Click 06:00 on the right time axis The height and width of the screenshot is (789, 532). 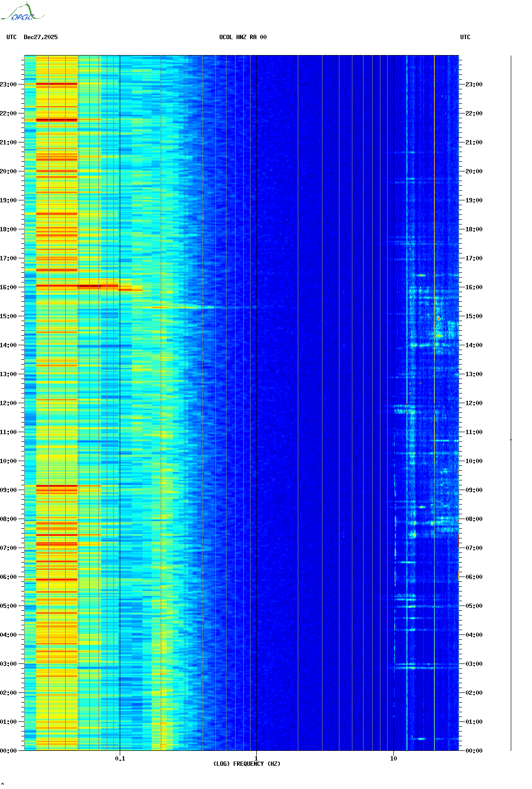[474, 577]
